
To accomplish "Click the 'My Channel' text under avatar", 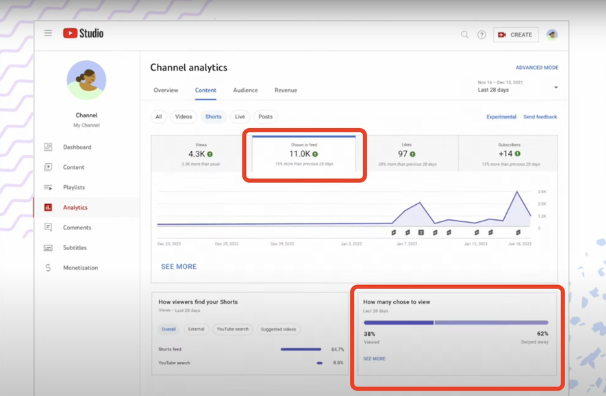I will coord(86,125).
